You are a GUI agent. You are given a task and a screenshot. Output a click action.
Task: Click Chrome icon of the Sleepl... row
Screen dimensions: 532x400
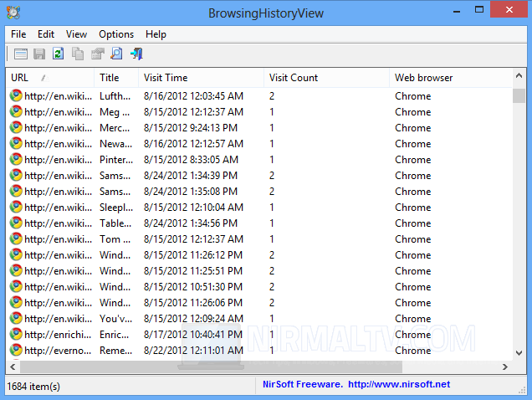(x=16, y=208)
